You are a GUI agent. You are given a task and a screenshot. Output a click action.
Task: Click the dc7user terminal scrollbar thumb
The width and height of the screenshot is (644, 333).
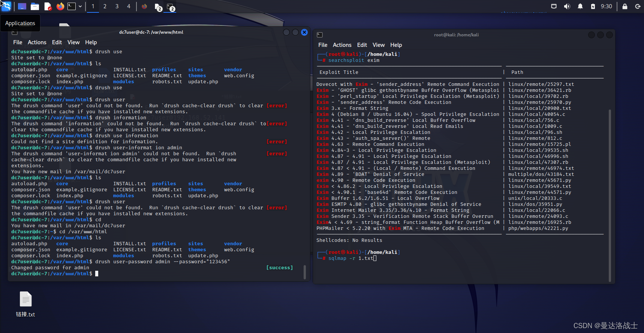click(x=305, y=272)
